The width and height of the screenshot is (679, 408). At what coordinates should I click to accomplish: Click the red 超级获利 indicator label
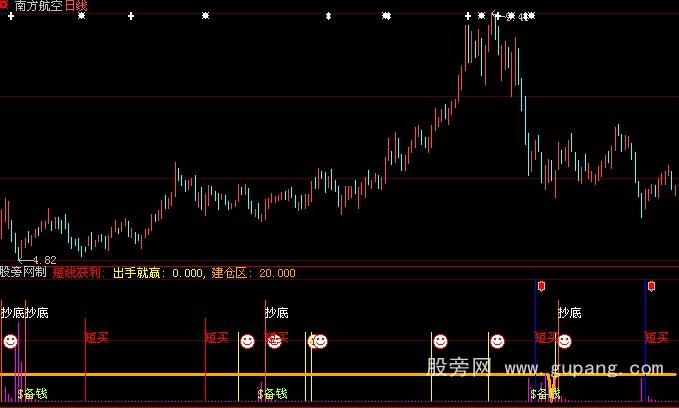pos(79,272)
